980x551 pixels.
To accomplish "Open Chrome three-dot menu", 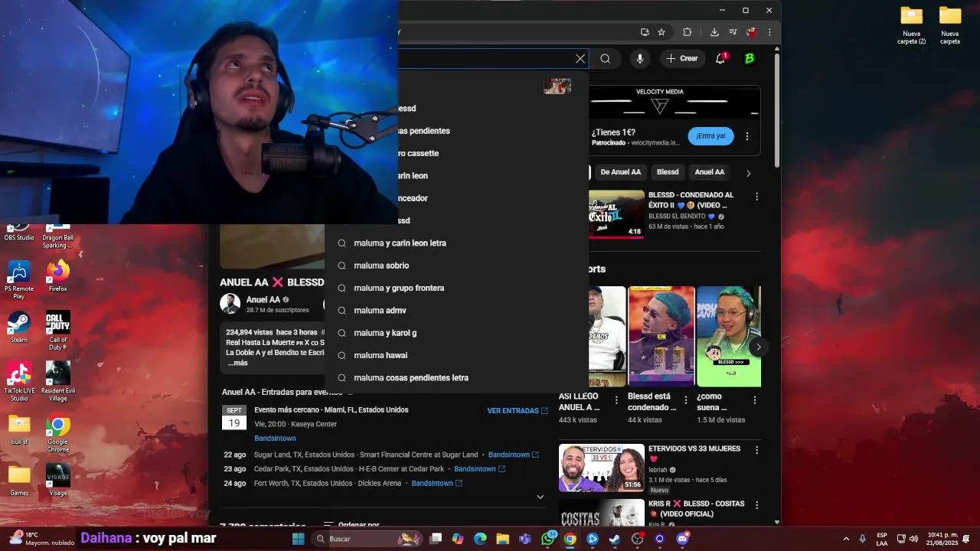I will tap(769, 32).
